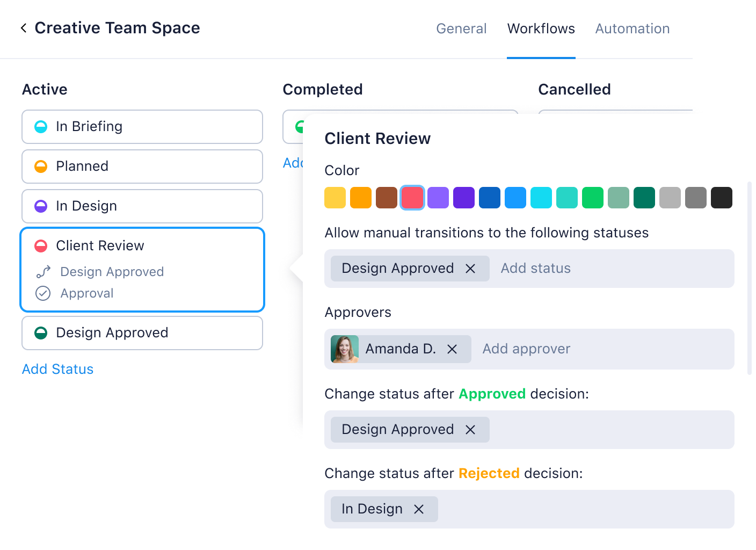Click the Approval checkmark icon under Client Review
Image resolution: width=756 pixels, height=550 pixels.
(x=43, y=293)
